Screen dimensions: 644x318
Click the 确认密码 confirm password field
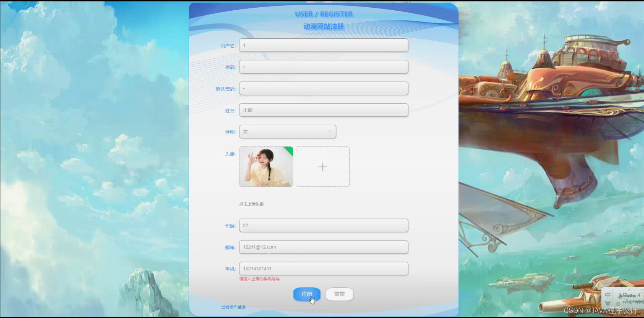[x=323, y=89]
